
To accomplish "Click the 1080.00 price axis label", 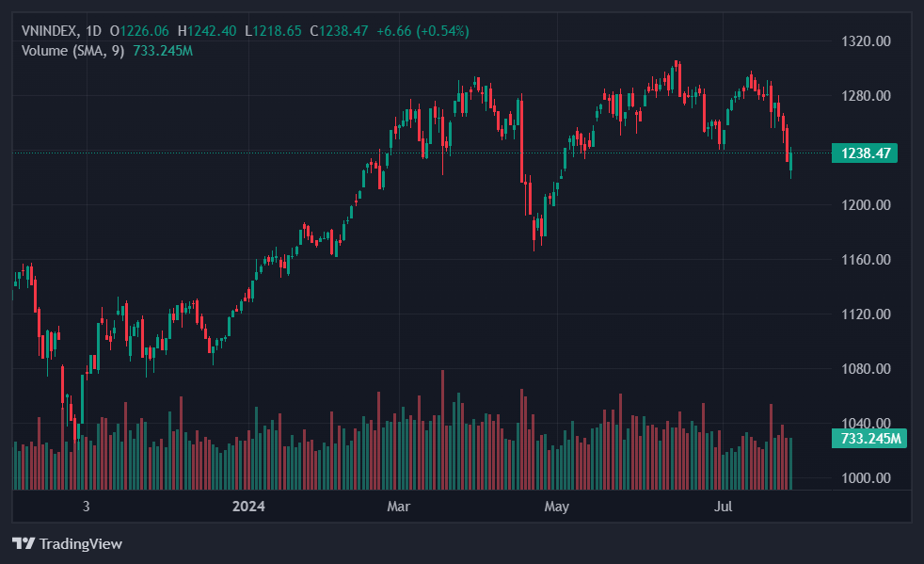I will click(x=864, y=369).
